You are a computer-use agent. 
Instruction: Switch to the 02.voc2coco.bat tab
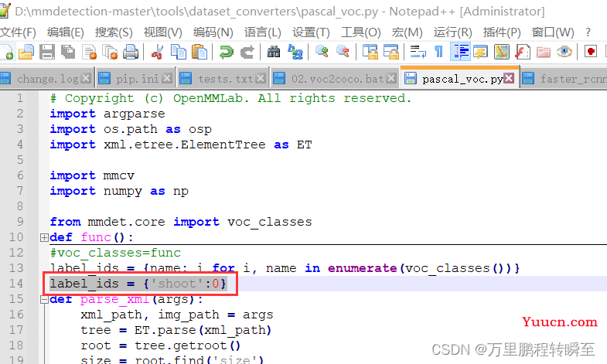337,79
